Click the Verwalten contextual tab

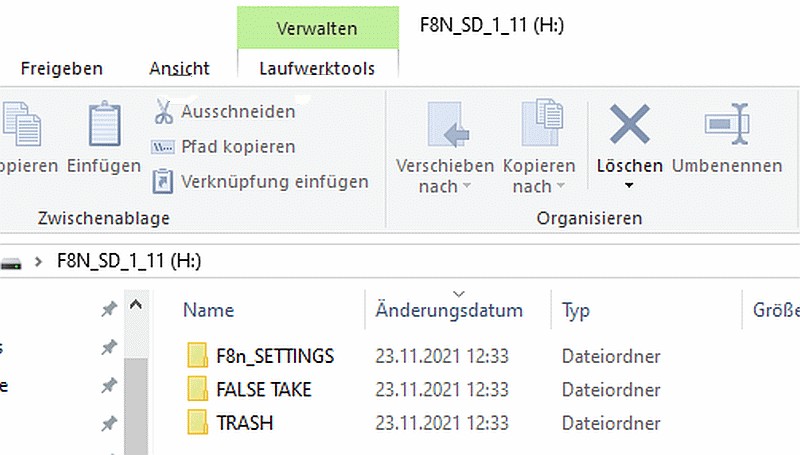pyautogui.click(x=317, y=29)
